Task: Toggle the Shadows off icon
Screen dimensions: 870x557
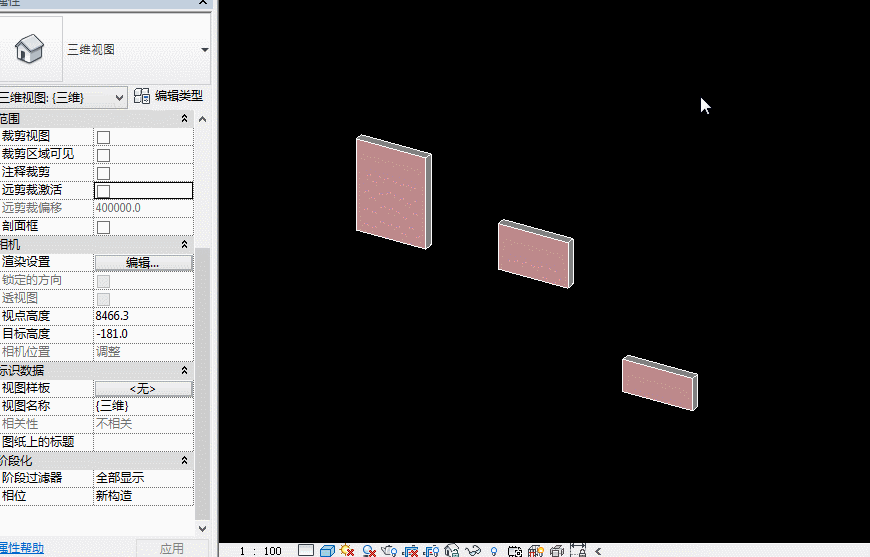Action: pos(369,550)
